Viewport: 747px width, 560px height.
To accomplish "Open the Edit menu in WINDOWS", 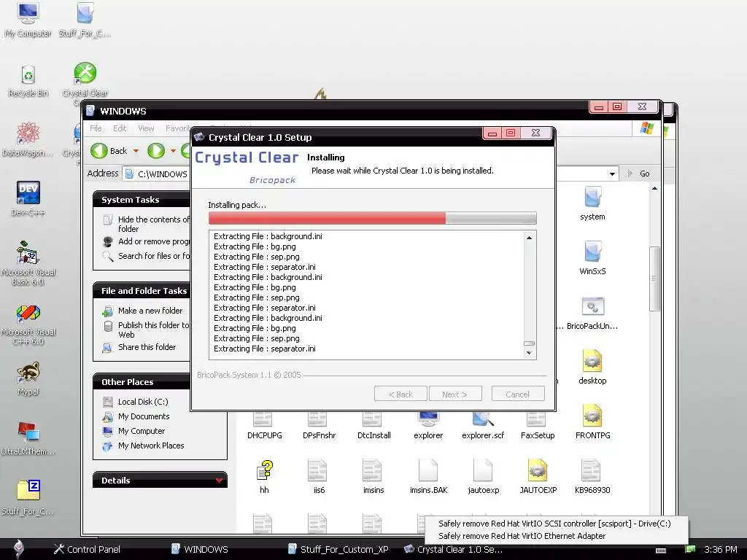I will pyautogui.click(x=120, y=128).
